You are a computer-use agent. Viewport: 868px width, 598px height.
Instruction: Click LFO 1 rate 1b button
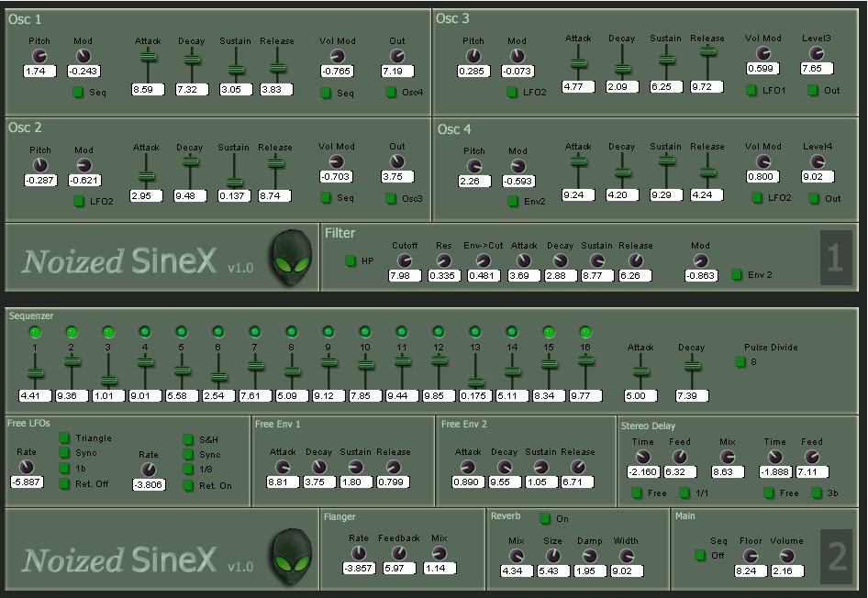tap(64, 468)
